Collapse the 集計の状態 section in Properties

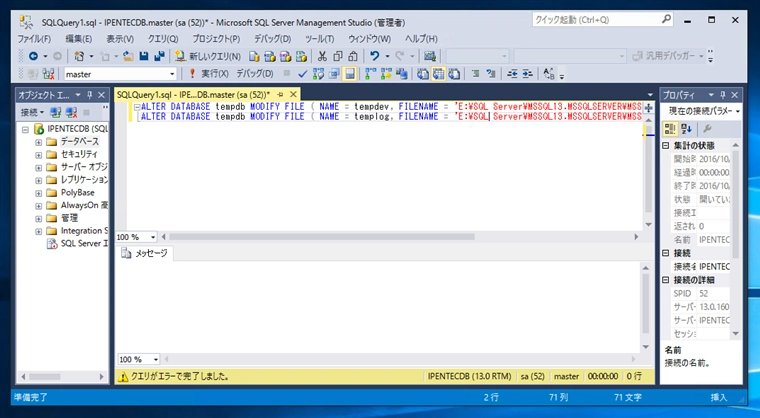point(666,145)
